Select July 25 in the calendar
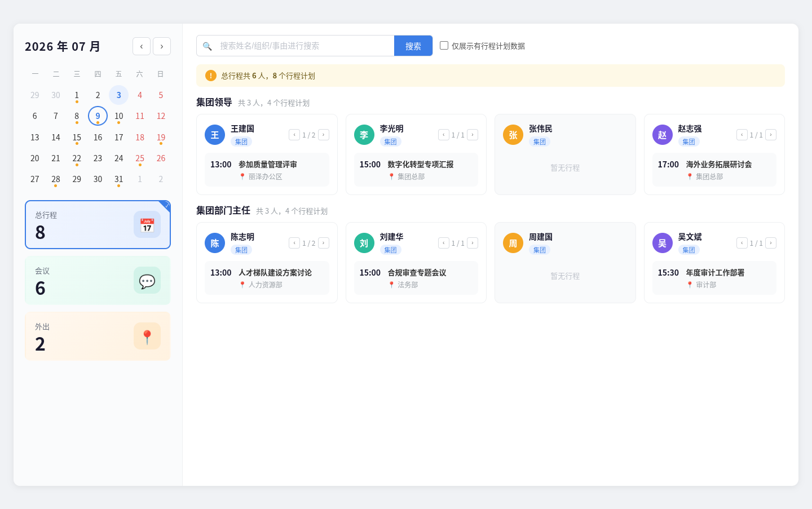This screenshot has height=509, width=812. coord(140,158)
